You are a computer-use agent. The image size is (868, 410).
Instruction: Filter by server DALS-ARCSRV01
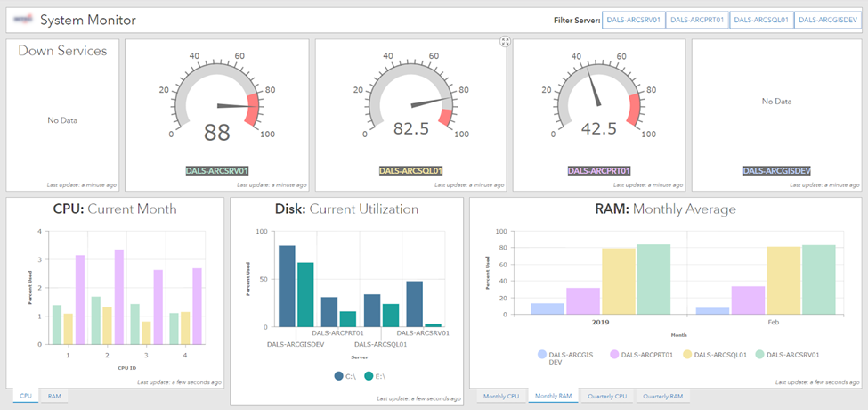click(634, 20)
